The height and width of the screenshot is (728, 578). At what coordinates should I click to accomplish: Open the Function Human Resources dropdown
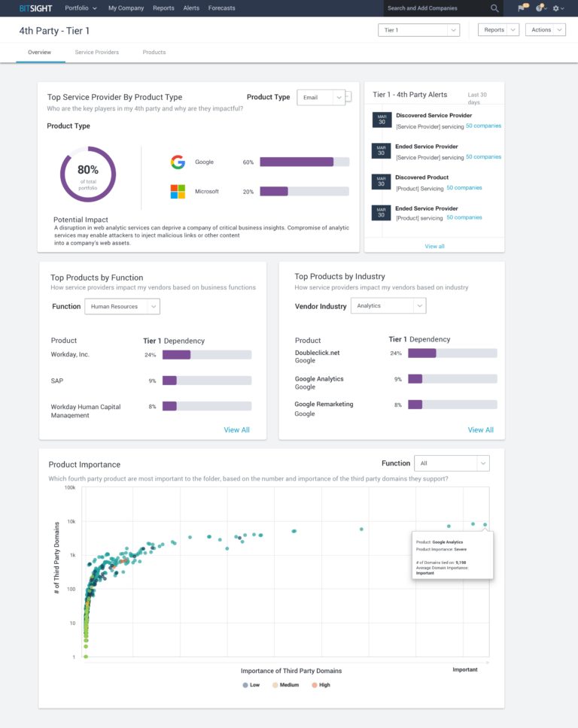pos(122,306)
